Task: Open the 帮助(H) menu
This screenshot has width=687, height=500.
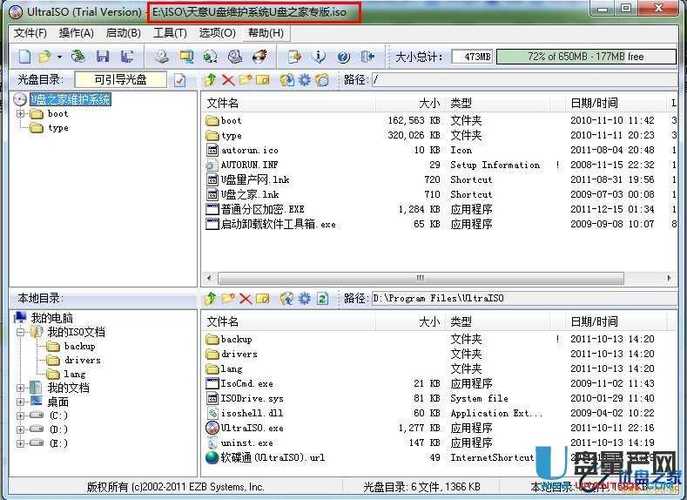Action: (266, 33)
